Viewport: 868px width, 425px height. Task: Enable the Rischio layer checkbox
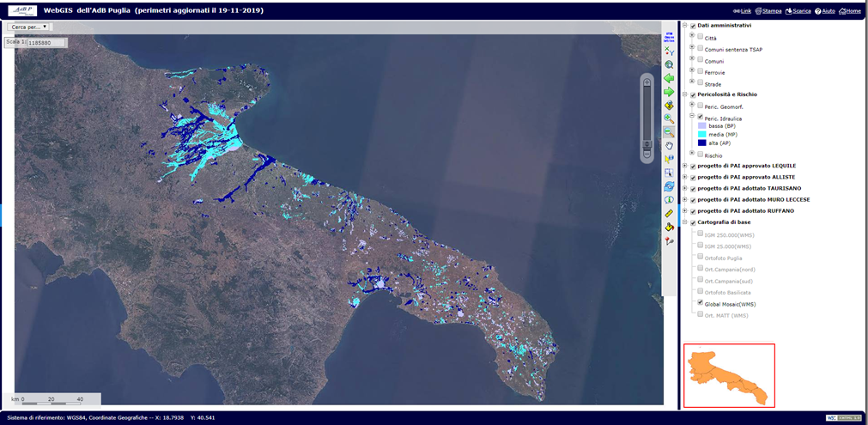(701, 155)
